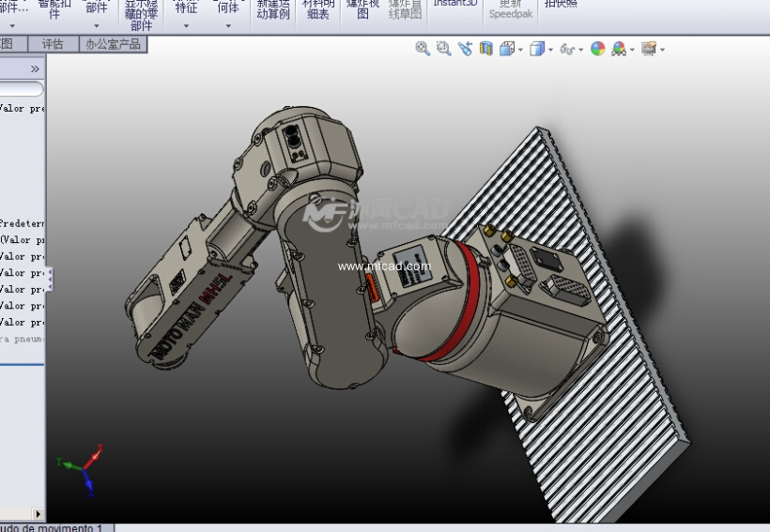770x532 pixels.
Task: Click the green Y axis of the triad
Action: (x=69, y=464)
